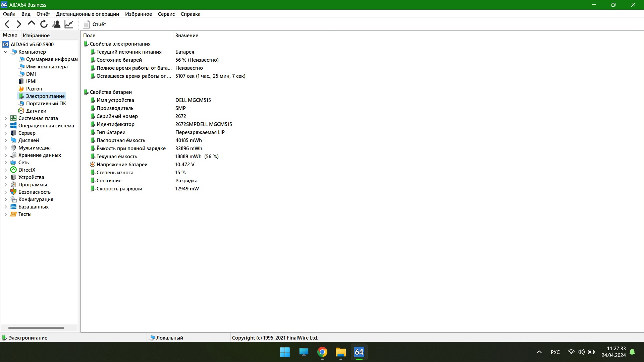Viewport: 644px width, 362px height.
Task: Open the Вид menu
Action: pos(26,14)
